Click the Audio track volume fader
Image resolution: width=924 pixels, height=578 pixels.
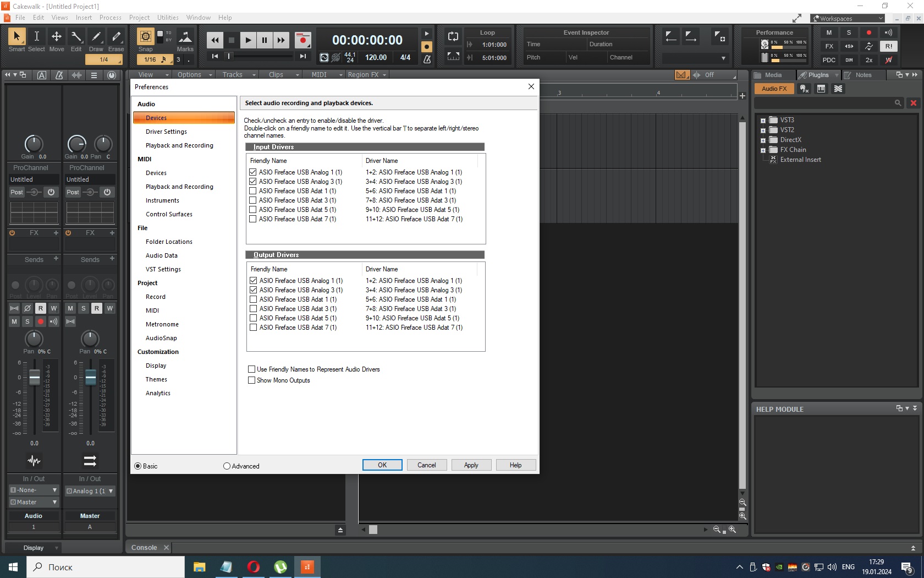click(x=34, y=377)
